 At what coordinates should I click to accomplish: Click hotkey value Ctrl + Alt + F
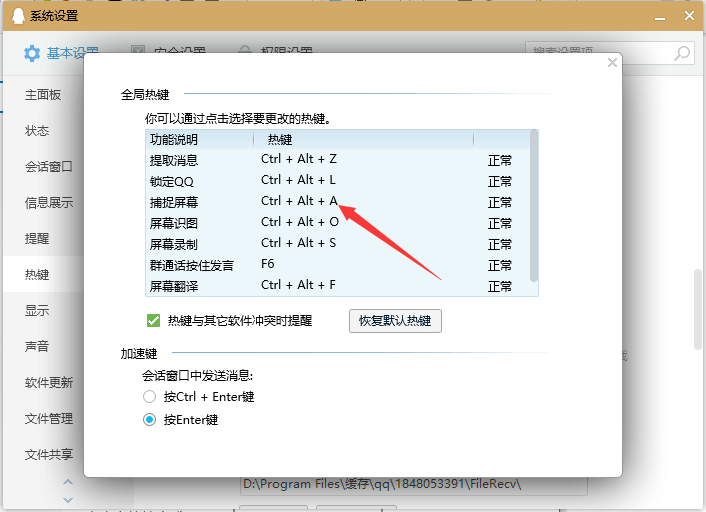click(298, 285)
